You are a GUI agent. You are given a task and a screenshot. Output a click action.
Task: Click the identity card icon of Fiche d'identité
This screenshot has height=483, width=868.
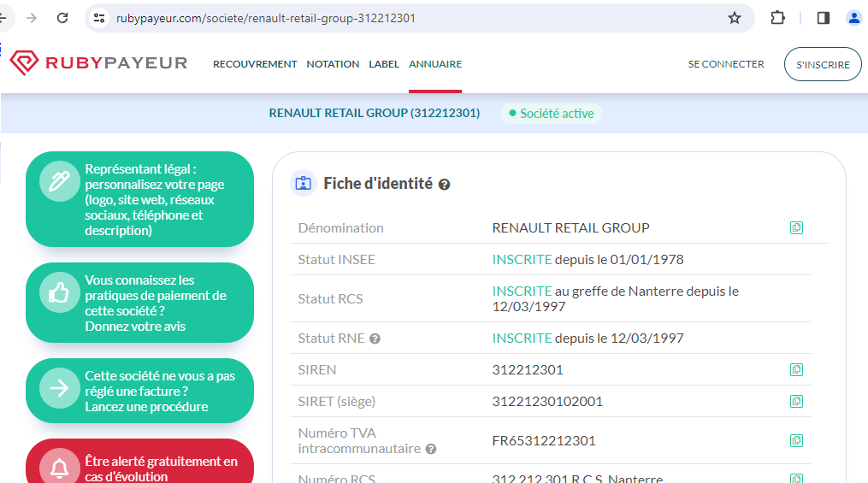point(304,183)
